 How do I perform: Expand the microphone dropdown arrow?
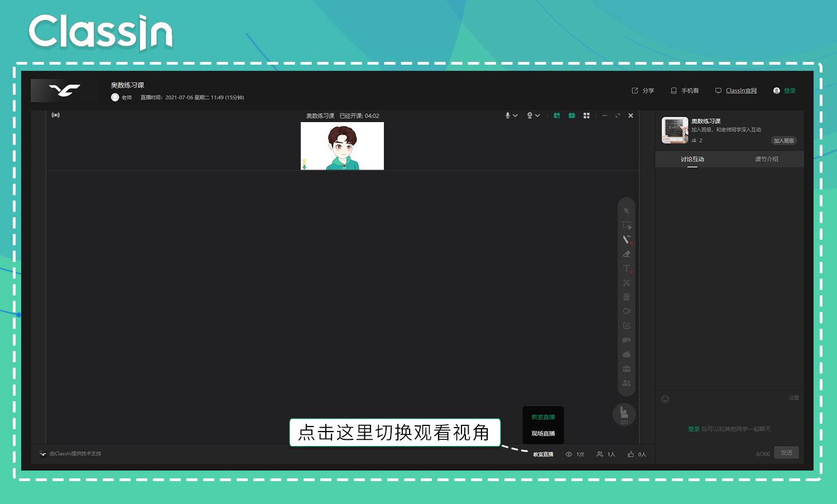click(x=515, y=115)
